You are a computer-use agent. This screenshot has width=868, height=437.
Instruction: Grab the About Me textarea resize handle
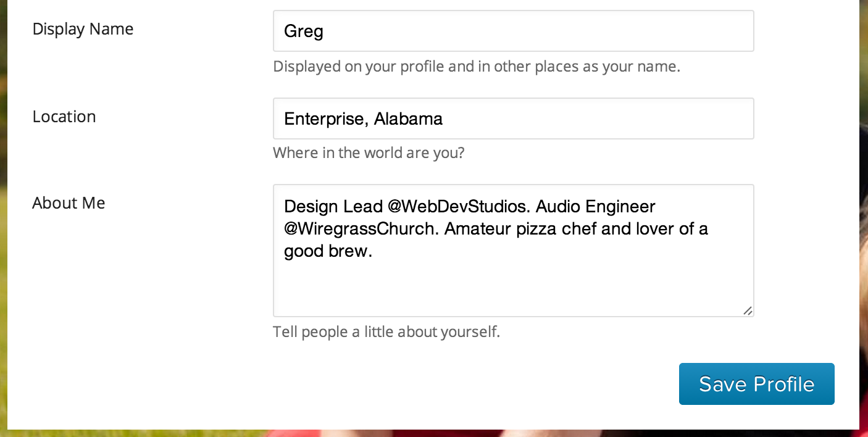(x=748, y=311)
